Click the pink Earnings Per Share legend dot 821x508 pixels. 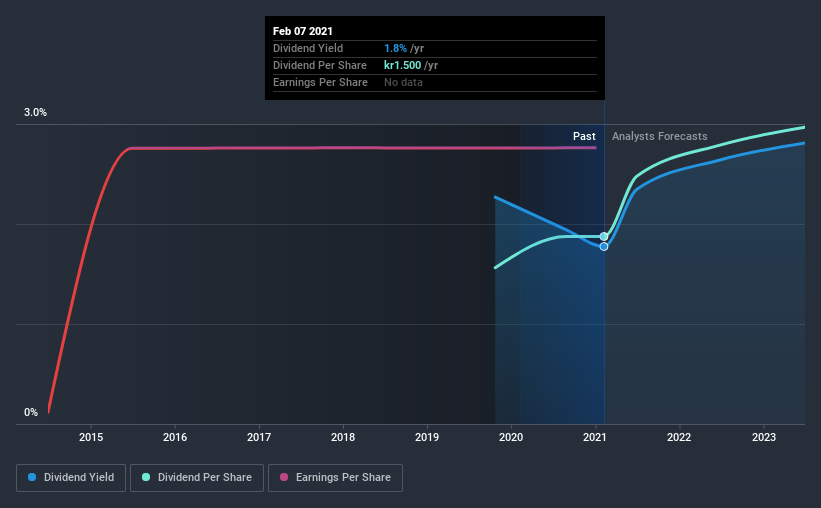284,477
